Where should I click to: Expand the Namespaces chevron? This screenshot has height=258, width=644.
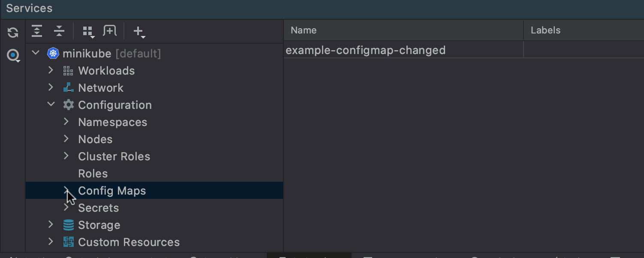tap(66, 122)
